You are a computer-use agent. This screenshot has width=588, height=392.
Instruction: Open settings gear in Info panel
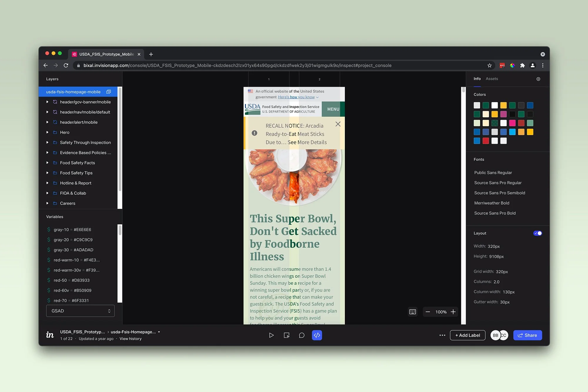coord(538,79)
